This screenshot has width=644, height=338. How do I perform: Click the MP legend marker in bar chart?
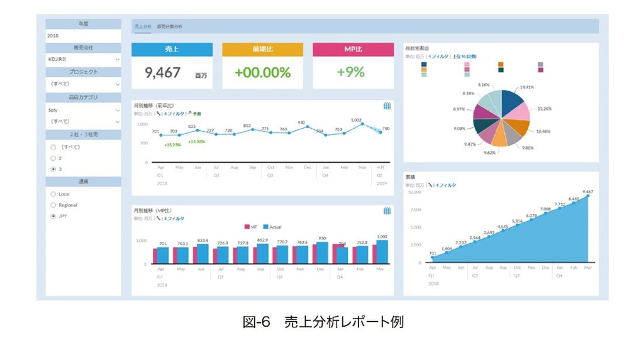coord(246,226)
